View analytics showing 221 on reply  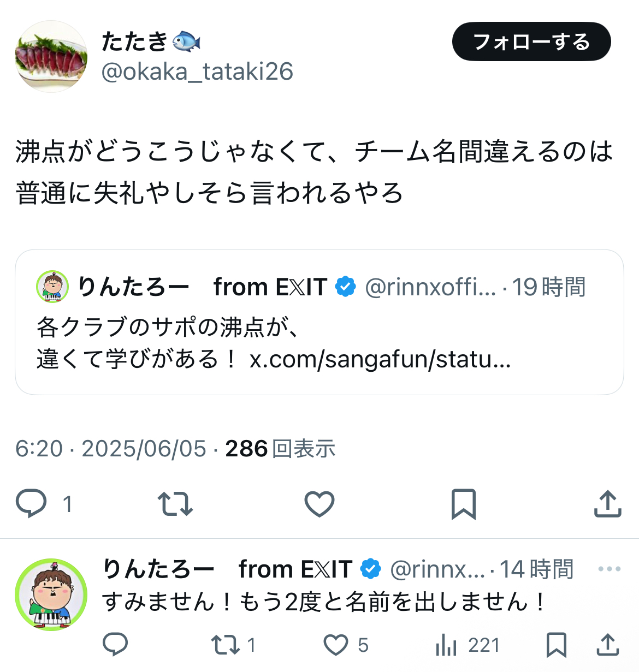coord(468,645)
